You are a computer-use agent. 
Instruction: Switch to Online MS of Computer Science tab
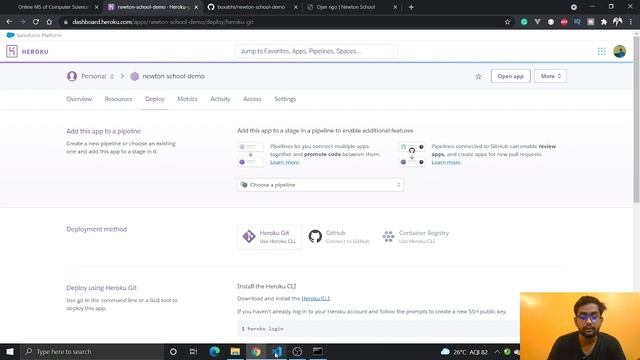pos(53,7)
